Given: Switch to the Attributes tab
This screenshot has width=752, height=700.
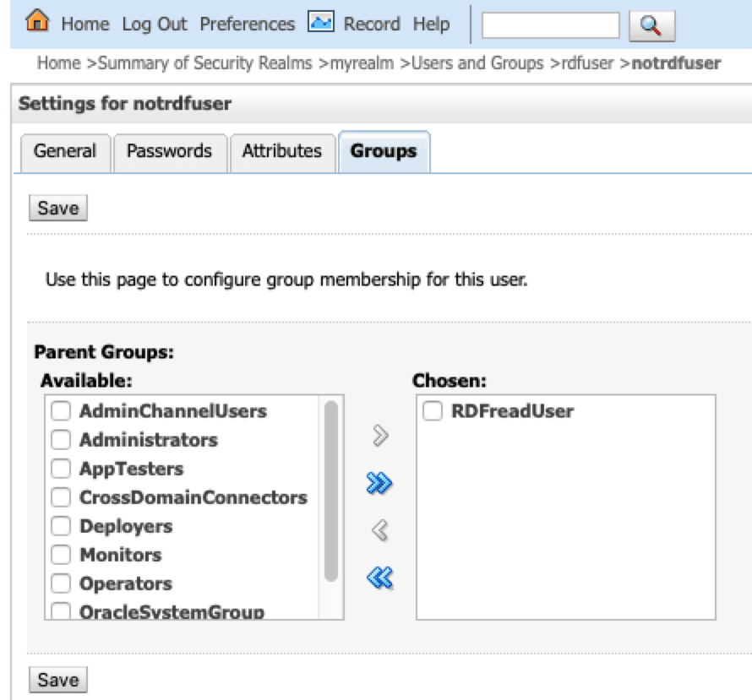Looking at the screenshot, I should (x=282, y=152).
